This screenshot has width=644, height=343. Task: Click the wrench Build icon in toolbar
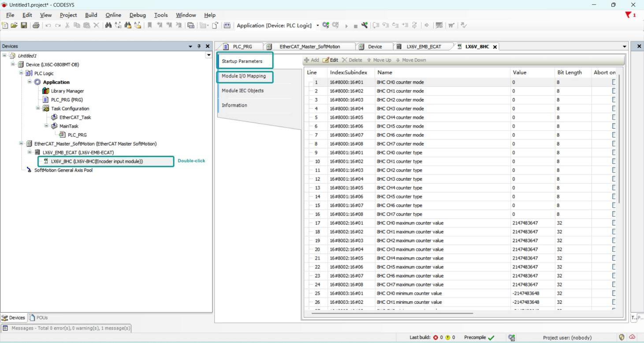364,25
